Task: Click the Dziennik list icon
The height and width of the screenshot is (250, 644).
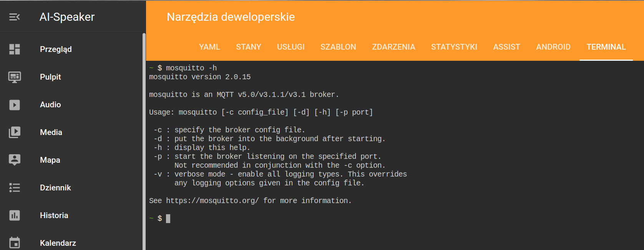Action: [15, 188]
